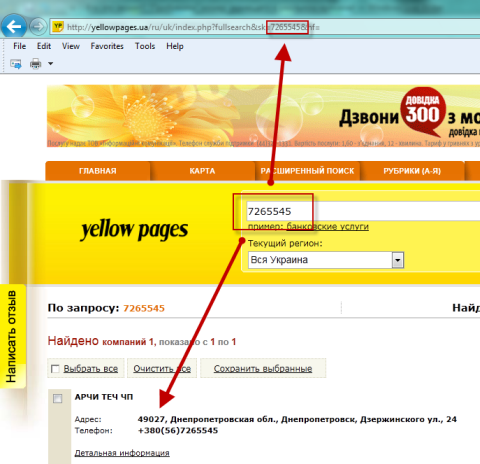This screenshot has width=480, height=464.
Task: Open the File menu
Action: [19, 46]
